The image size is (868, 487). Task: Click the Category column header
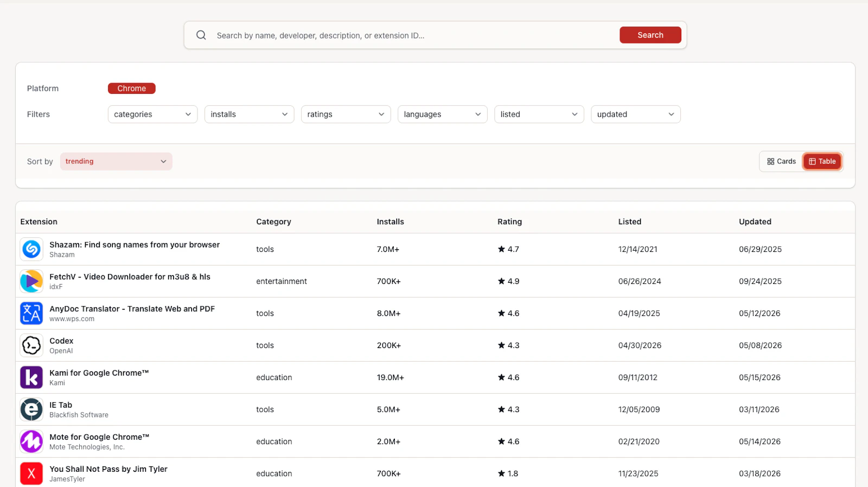274,222
